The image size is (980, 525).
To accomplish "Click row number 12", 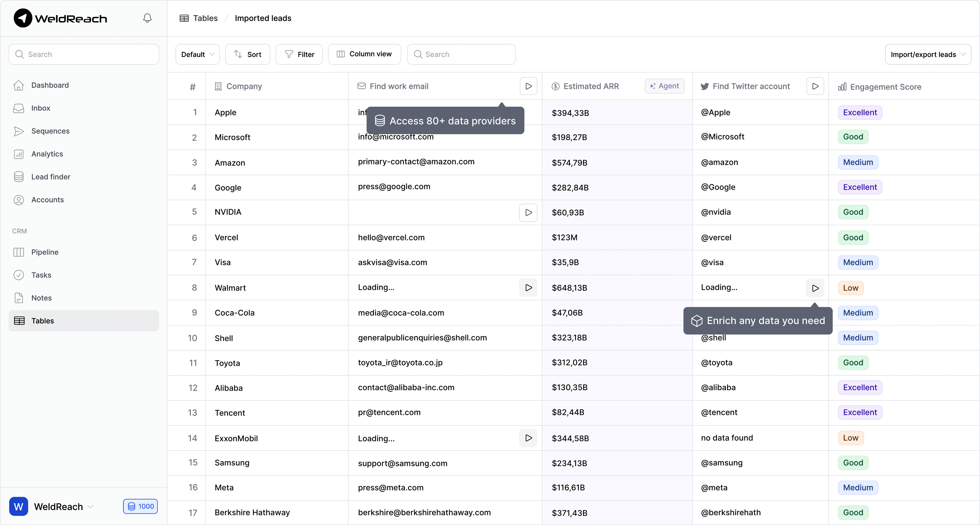I will [x=193, y=388].
